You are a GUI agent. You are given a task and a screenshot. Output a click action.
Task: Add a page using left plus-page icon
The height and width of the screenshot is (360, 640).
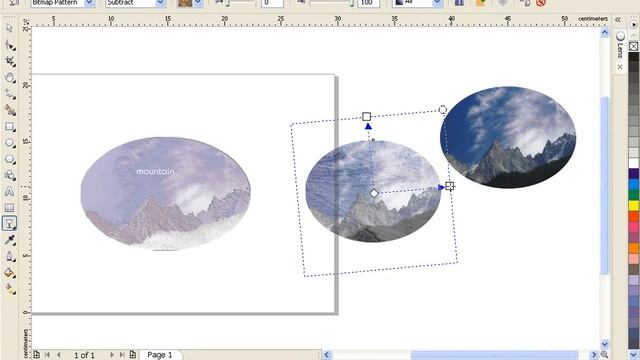tap(36, 354)
